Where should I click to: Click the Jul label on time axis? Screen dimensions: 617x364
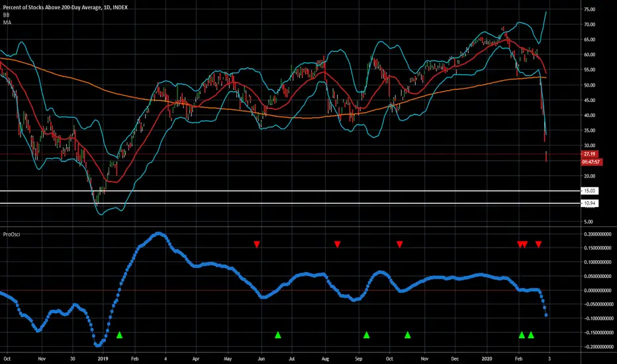(x=291, y=359)
